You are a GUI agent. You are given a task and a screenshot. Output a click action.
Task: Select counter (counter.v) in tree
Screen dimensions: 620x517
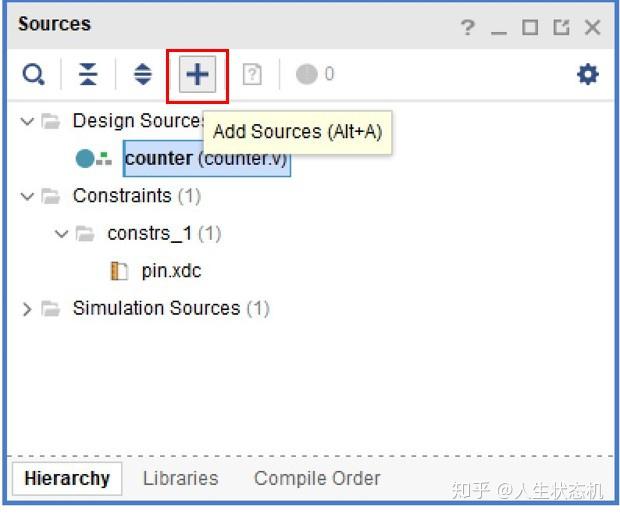point(206,159)
